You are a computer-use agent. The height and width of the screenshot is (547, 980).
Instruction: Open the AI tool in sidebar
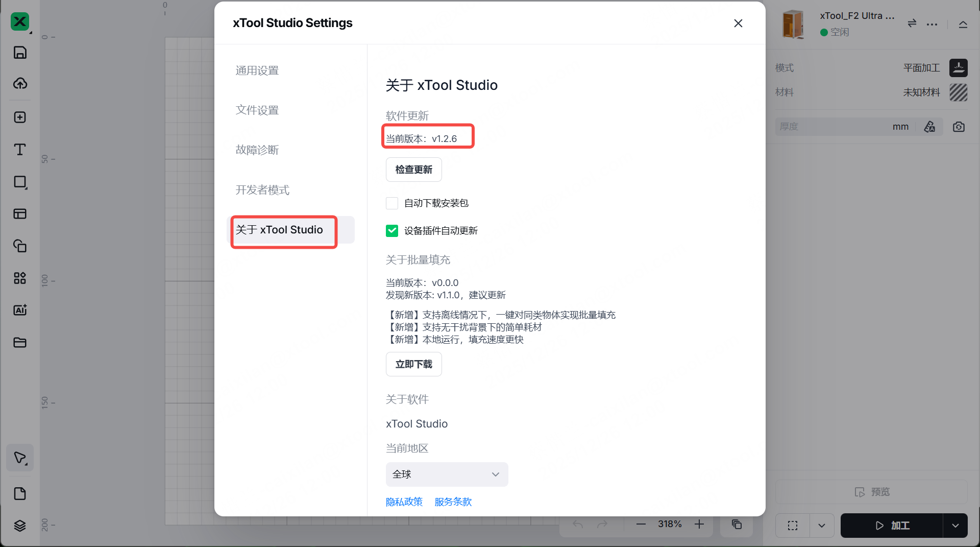point(20,310)
